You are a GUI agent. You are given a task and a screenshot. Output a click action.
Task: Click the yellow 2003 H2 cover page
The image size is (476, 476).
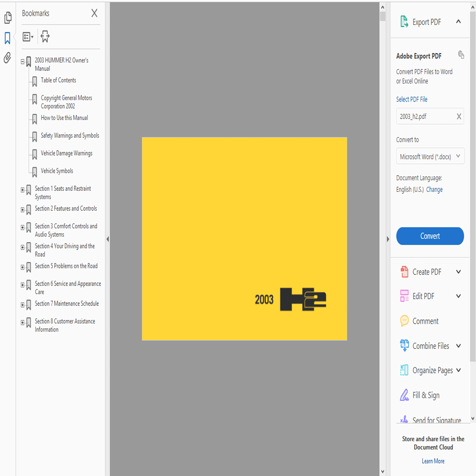click(244, 238)
